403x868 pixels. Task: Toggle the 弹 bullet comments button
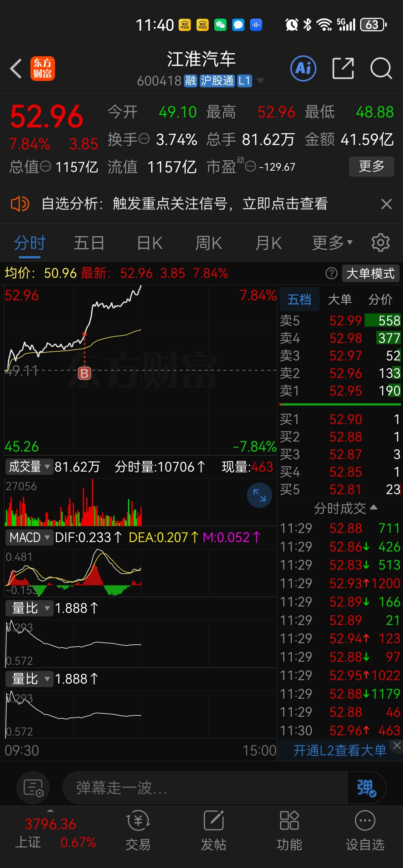[x=366, y=788]
